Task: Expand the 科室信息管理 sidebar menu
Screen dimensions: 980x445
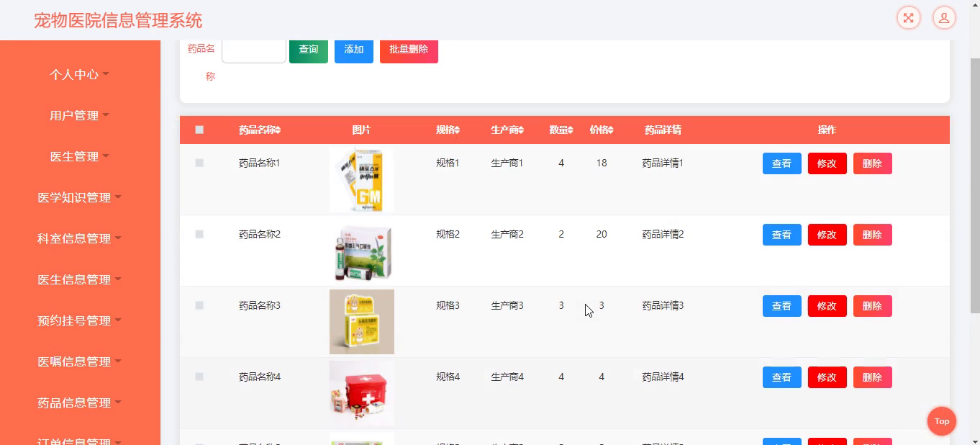Action: pos(80,238)
